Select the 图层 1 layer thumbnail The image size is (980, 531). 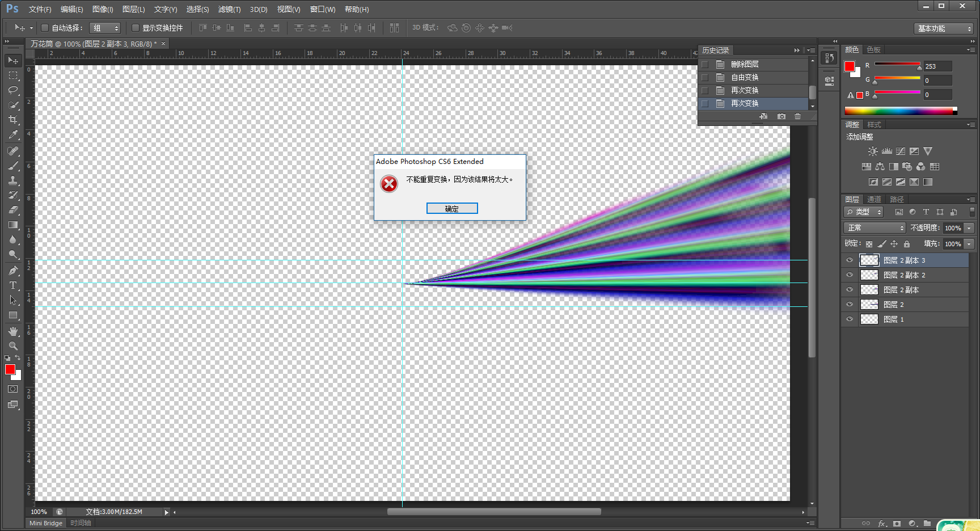click(869, 319)
